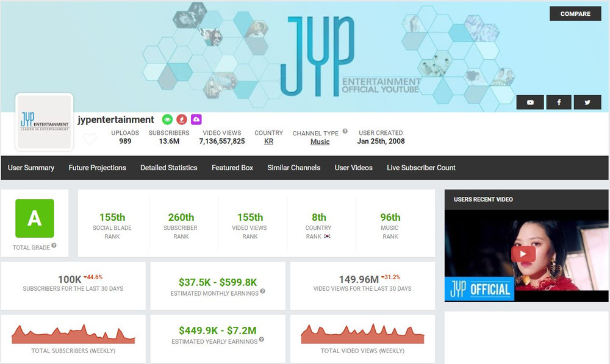Click the 155th Social Blade Rank value
The width and height of the screenshot is (610, 364).
pos(112,217)
